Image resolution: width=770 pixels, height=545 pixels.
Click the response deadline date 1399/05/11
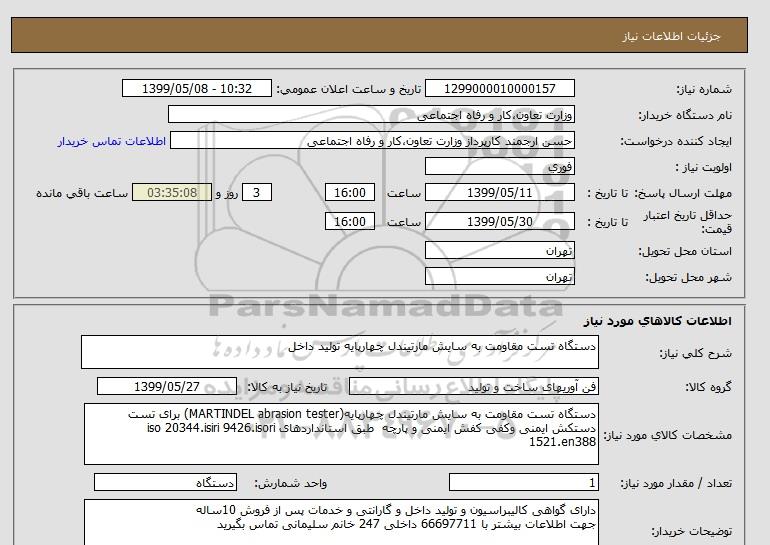(x=499, y=192)
